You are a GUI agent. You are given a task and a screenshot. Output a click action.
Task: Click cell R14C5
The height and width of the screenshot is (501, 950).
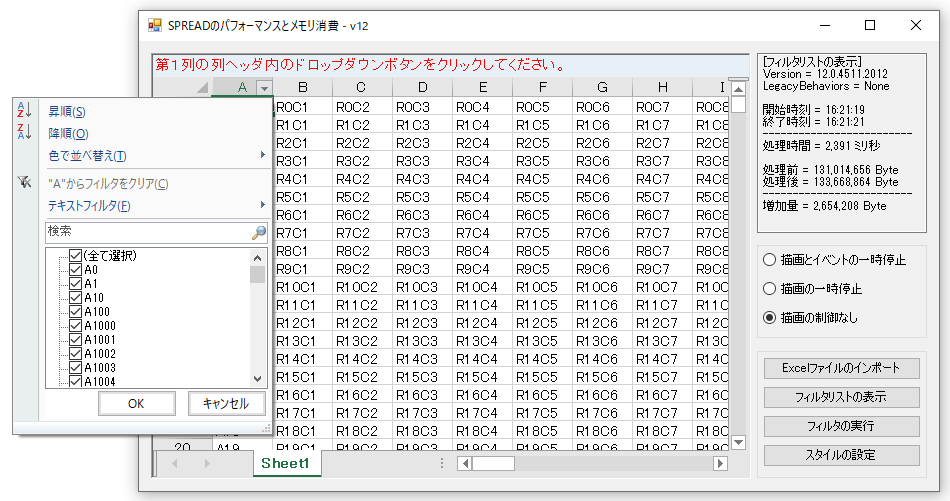(x=542, y=359)
